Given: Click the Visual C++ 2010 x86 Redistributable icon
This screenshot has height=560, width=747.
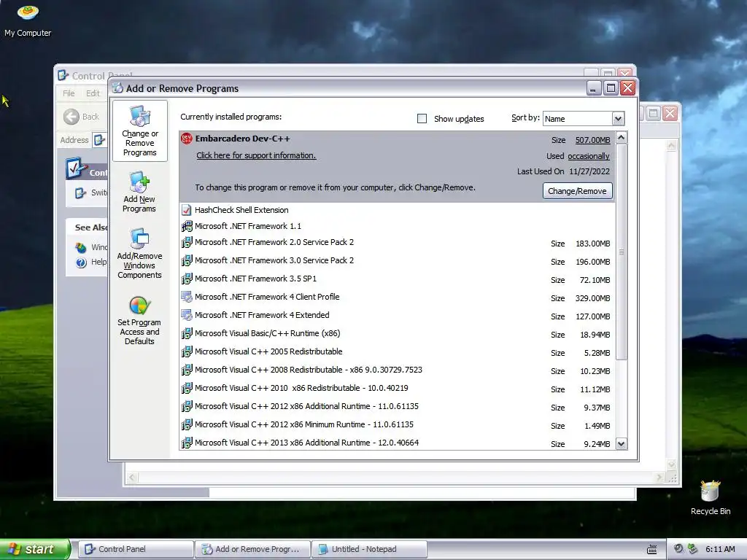Looking at the screenshot, I should click(186, 388).
